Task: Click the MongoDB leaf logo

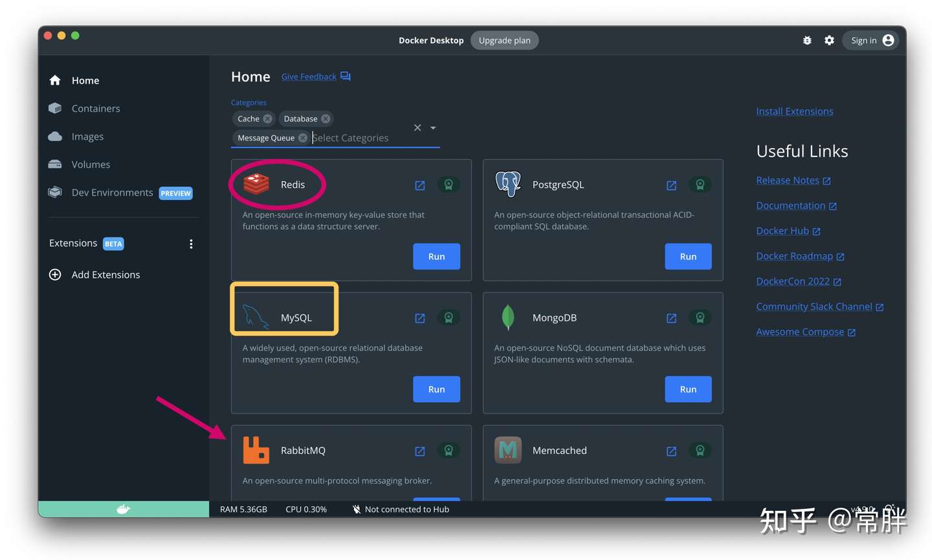Action: (508, 317)
